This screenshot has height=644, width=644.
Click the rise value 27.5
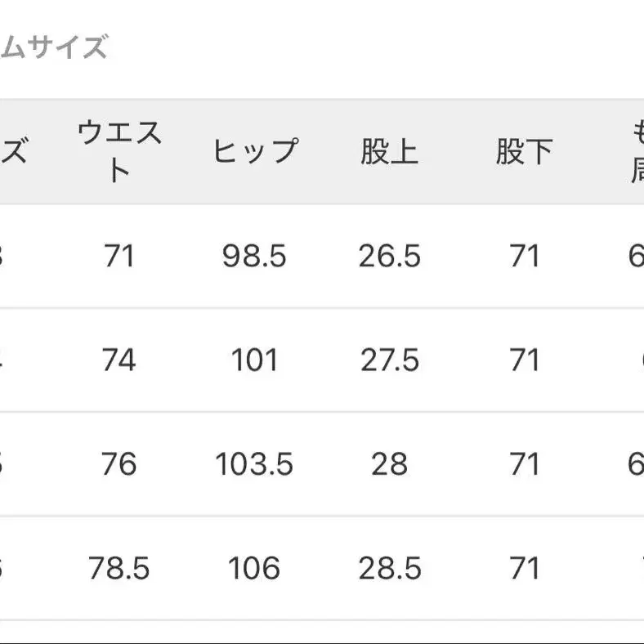click(389, 360)
